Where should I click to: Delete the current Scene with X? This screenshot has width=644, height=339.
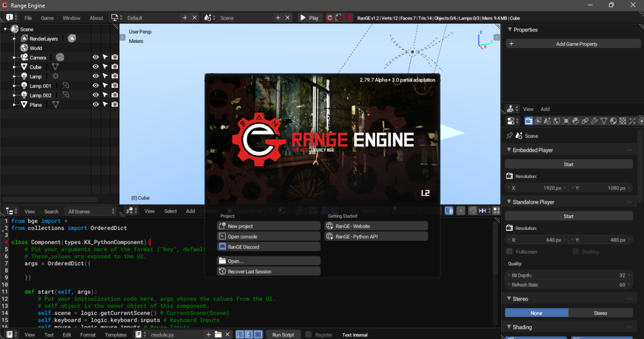[x=288, y=18]
